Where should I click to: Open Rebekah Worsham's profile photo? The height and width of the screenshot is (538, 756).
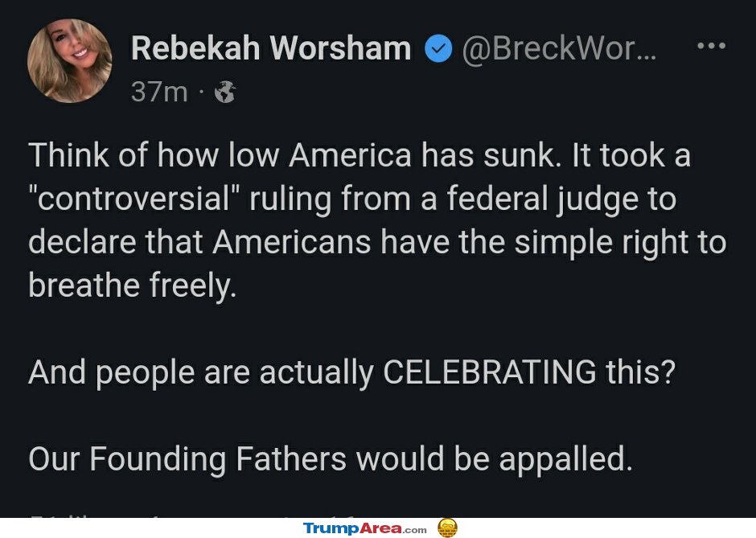[x=70, y=61]
